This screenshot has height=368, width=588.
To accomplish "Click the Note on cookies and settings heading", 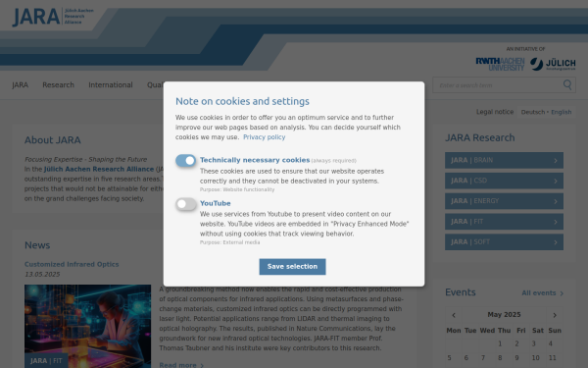I will coord(242,101).
